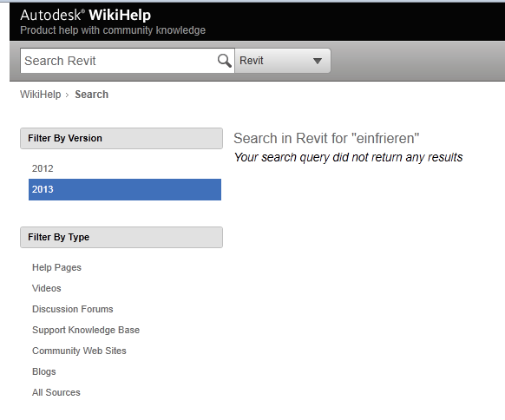Click the Filter By Version header

click(x=121, y=139)
